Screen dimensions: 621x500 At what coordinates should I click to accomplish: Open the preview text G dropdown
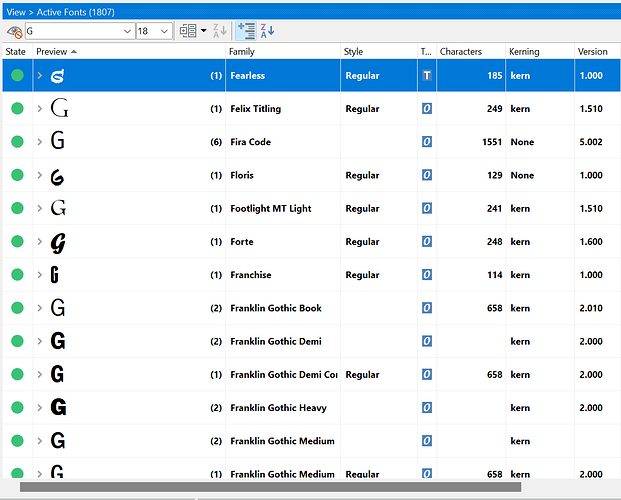[127, 31]
